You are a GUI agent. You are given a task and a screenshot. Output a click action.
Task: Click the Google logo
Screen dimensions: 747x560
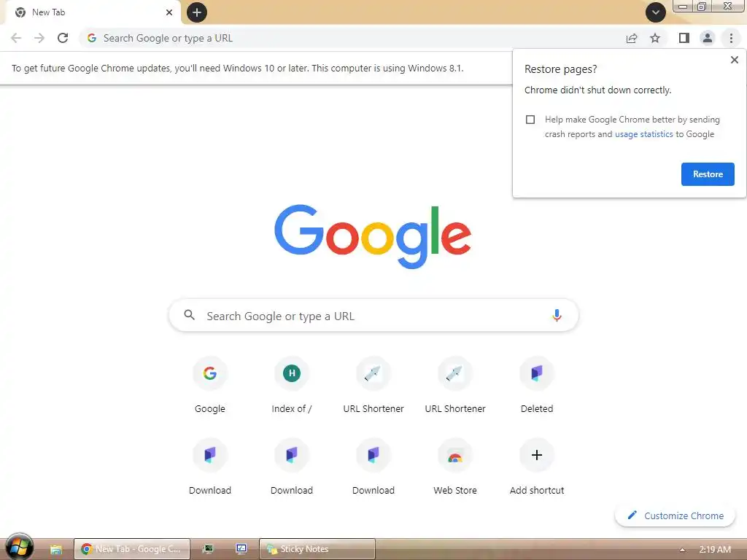[x=373, y=237]
